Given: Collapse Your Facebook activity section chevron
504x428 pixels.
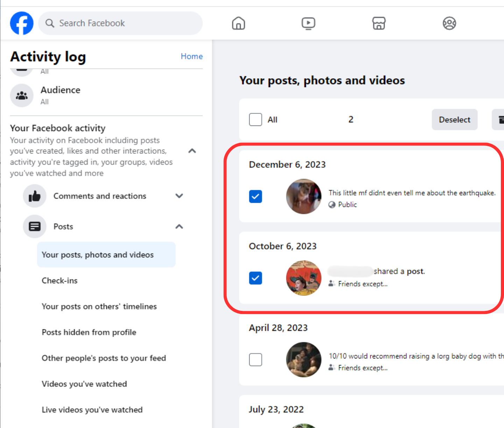Looking at the screenshot, I should click(192, 151).
